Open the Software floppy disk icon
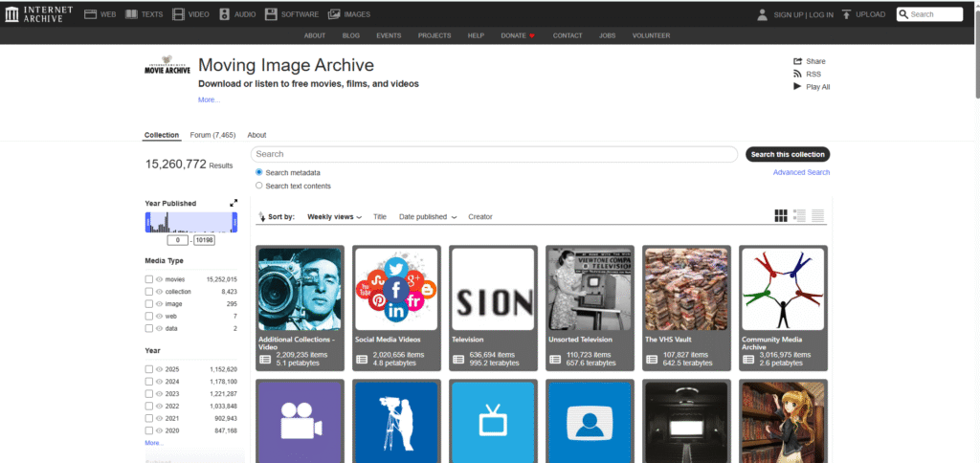980x463 pixels. (271, 13)
